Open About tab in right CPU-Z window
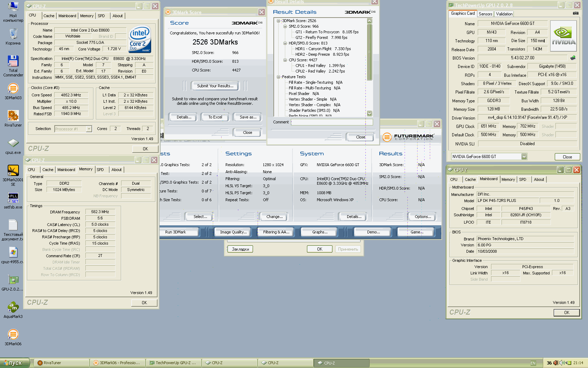Screen dimensions: 588x368 (539, 179)
